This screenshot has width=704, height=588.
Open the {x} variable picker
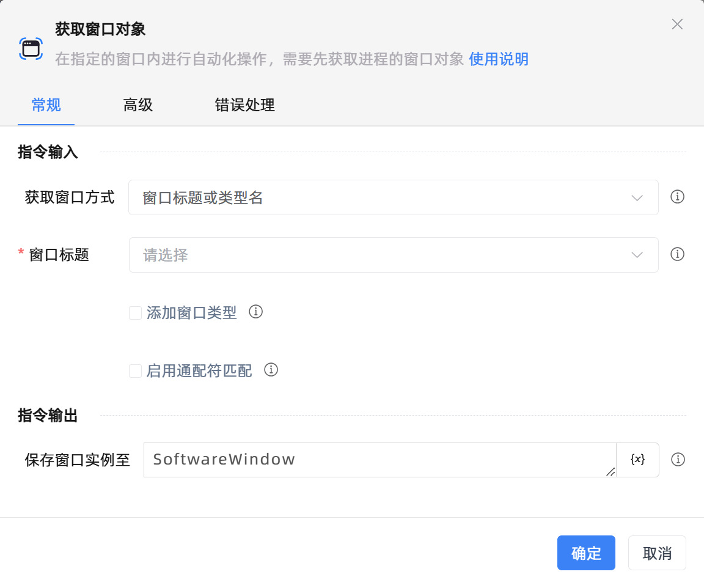point(637,460)
